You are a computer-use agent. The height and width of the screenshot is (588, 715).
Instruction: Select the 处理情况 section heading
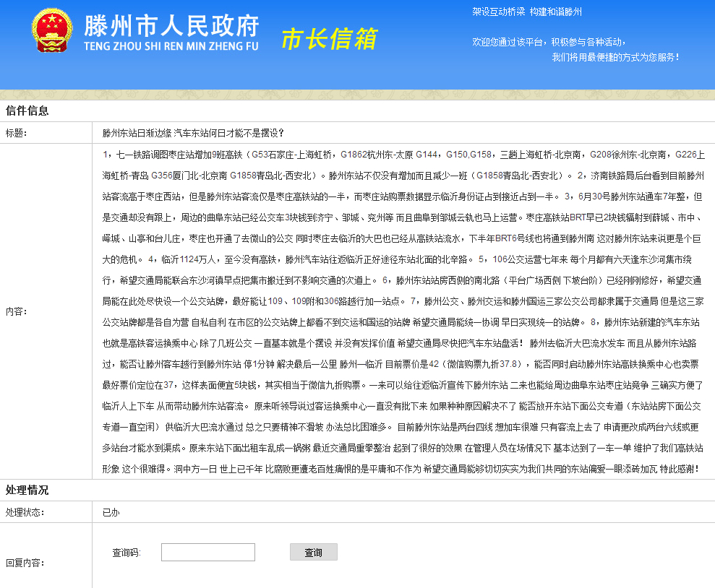(x=27, y=490)
